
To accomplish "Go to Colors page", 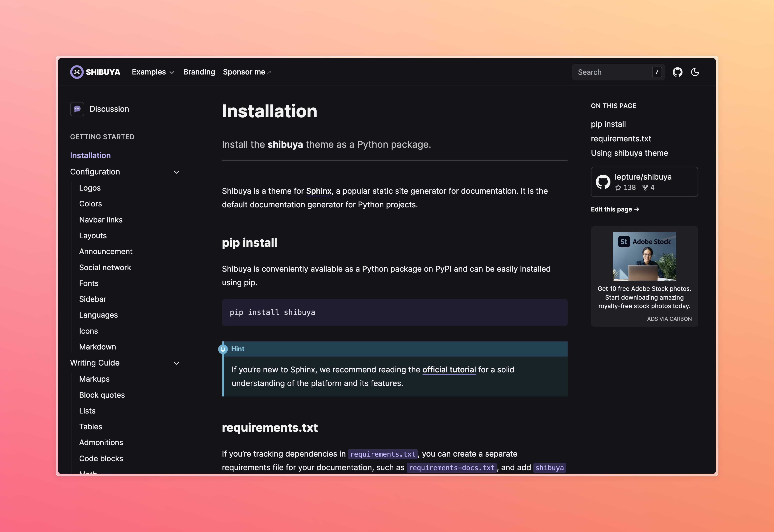I will pyautogui.click(x=91, y=204).
